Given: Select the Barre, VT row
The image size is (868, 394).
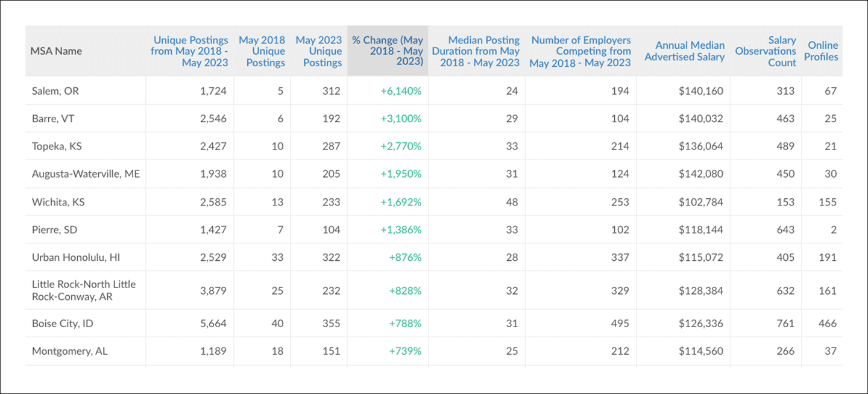Looking at the screenshot, I should click(x=49, y=118).
